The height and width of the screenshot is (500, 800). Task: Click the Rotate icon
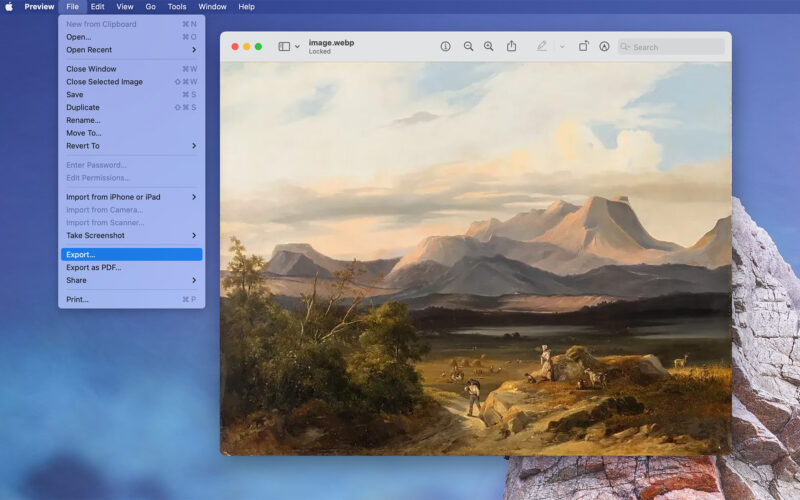584,46
